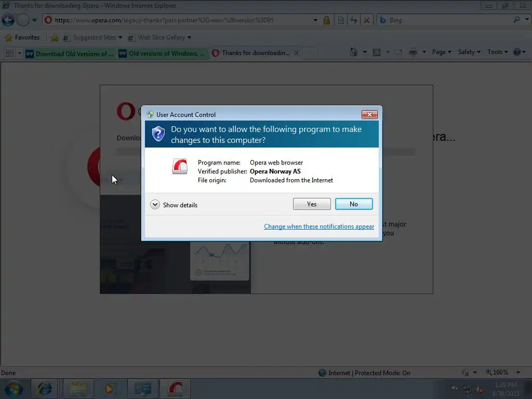This screenshot has width=532, height=399.
Task: Close the Thanks for downloading tab
Action: [x=296, y=53]
